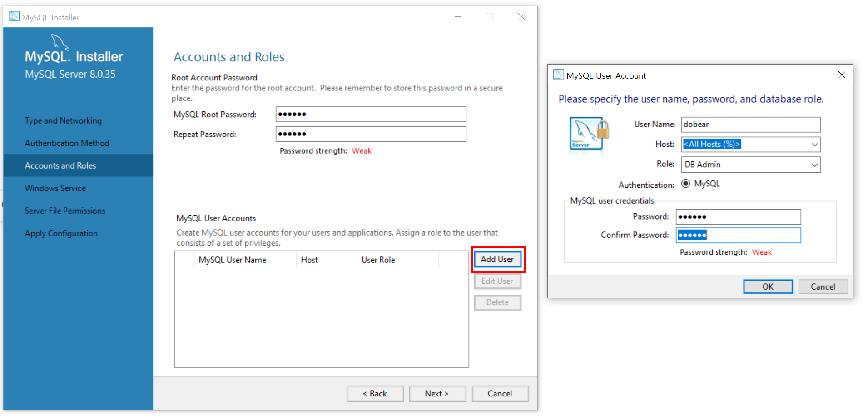This screenshot has width=868, height=416.
Task: Focus the Password field in user credentials
Action: pyautogui.click(x=738, y=217)
